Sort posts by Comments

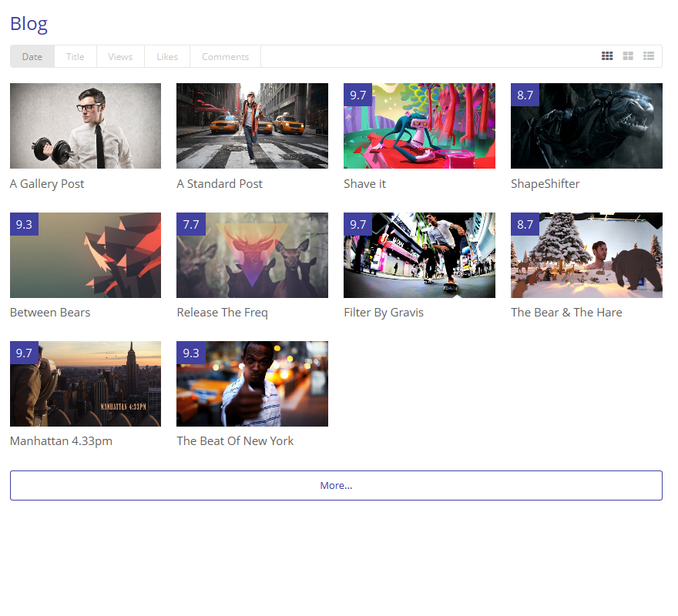225,56
